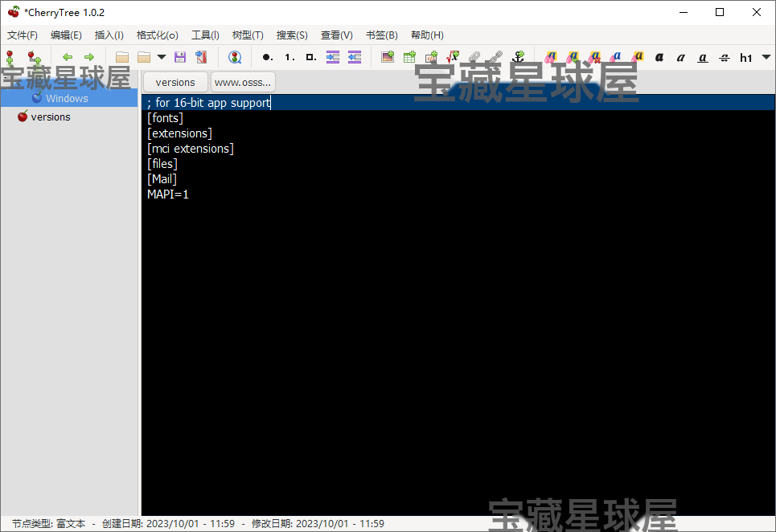The image size is (776, 532).
Task: Insert a codebox via toolbar icon
Action: (x=431, y=57)
